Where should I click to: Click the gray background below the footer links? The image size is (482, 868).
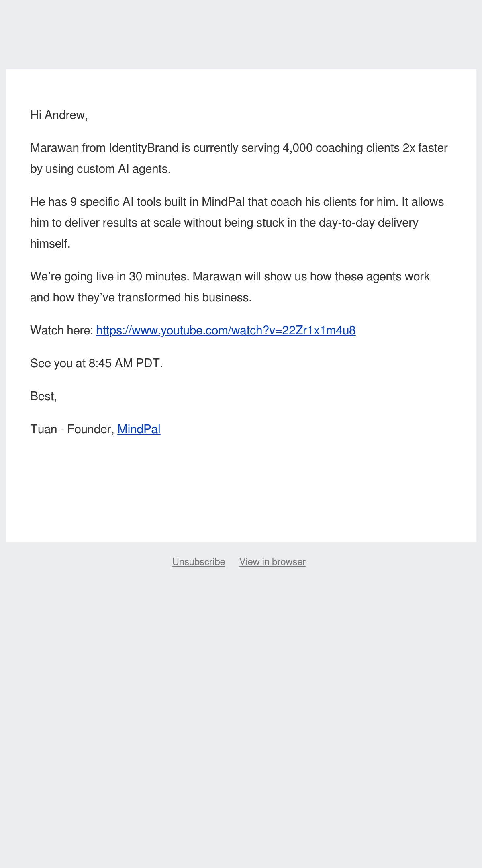pos(241,719)
